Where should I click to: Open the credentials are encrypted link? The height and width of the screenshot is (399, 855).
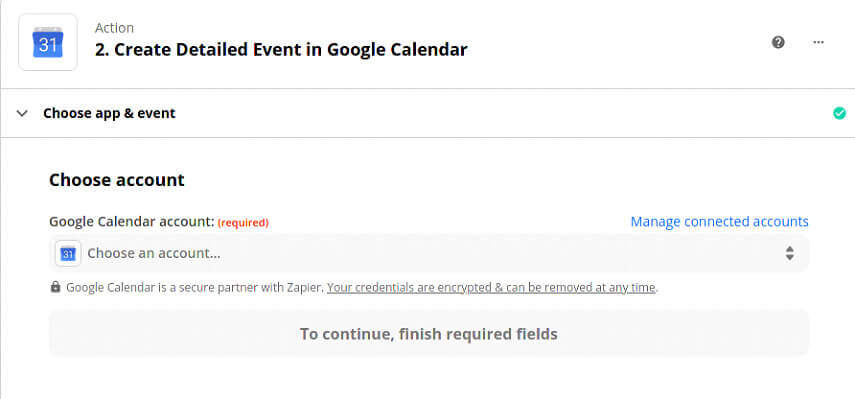[491, 287]
